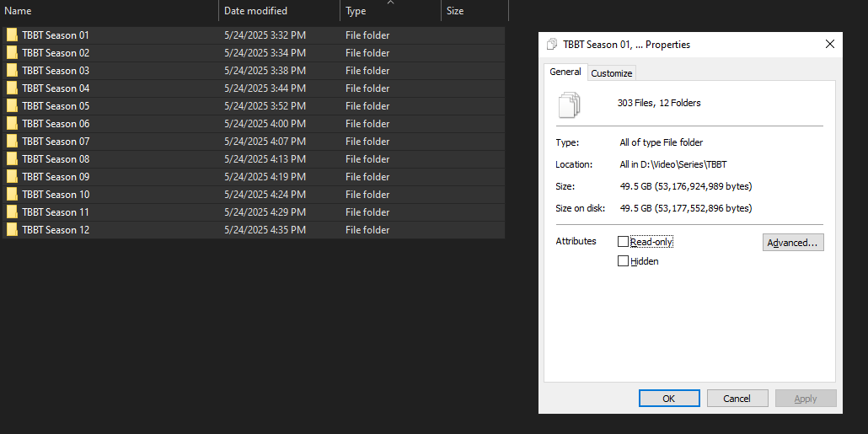868x434 pixels.
Task: Click the Properties window title text
Action: (x=627, y=45)
